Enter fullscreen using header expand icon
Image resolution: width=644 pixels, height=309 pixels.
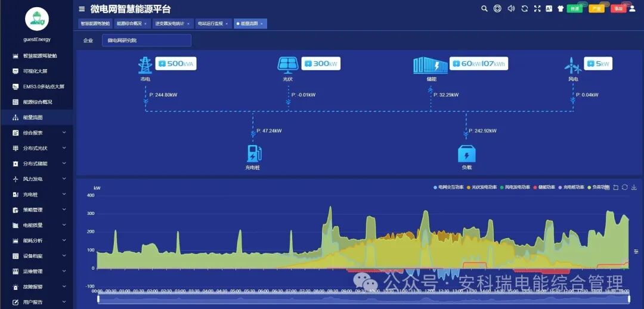[537, 8]
